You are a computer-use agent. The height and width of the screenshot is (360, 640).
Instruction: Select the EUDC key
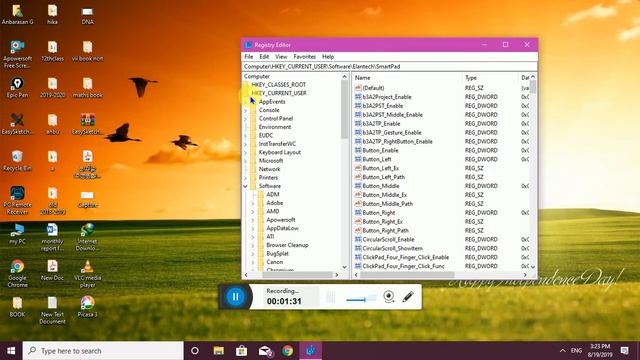(x=266, y=136)
